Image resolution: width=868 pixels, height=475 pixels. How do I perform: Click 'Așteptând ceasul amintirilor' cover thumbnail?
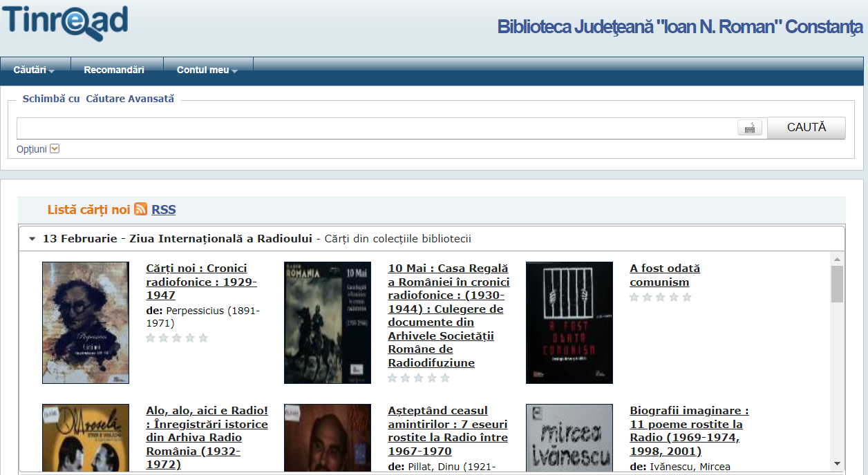(328, 438)
